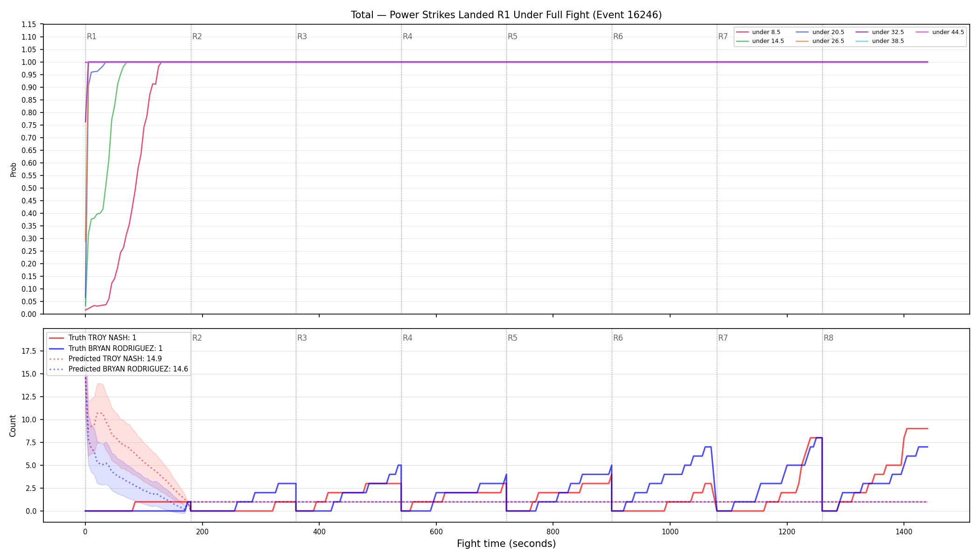Select the 'under 20.5' legend entry
Screen dimensions: 980x560
point(820,32)
